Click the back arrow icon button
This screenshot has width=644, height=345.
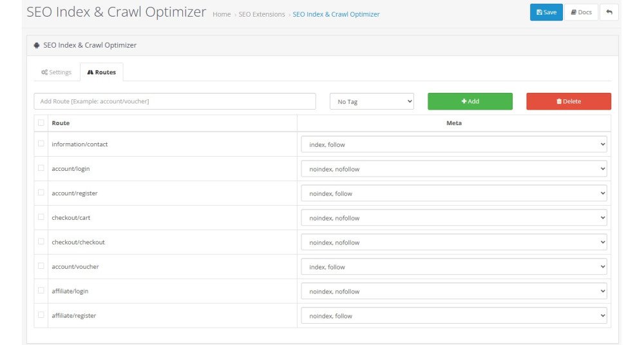(609, 12)
